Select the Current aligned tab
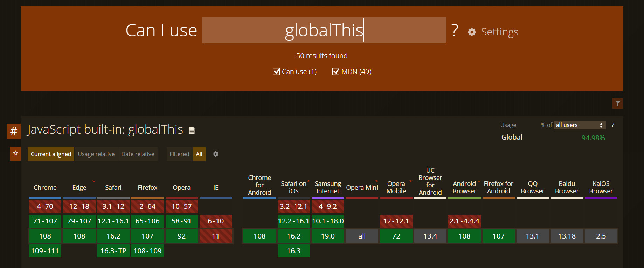 pyautogui.click(x=51, y=154)
